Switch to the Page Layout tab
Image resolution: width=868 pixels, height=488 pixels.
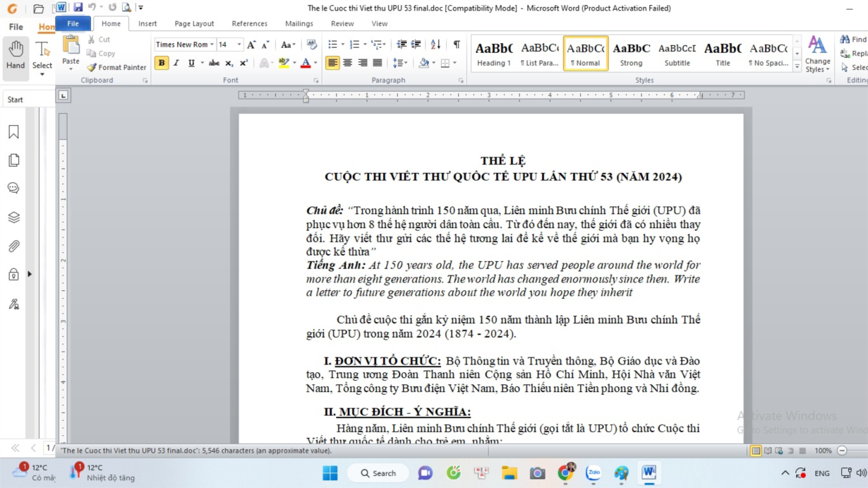[194, 23]
